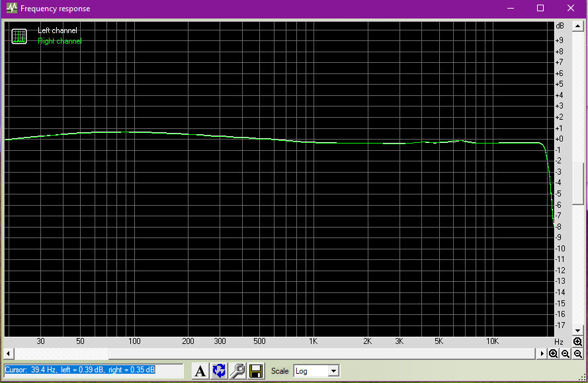Open graph options with the wrench icon
Screen dimensions: 588x383
click(x=237, y=371)
